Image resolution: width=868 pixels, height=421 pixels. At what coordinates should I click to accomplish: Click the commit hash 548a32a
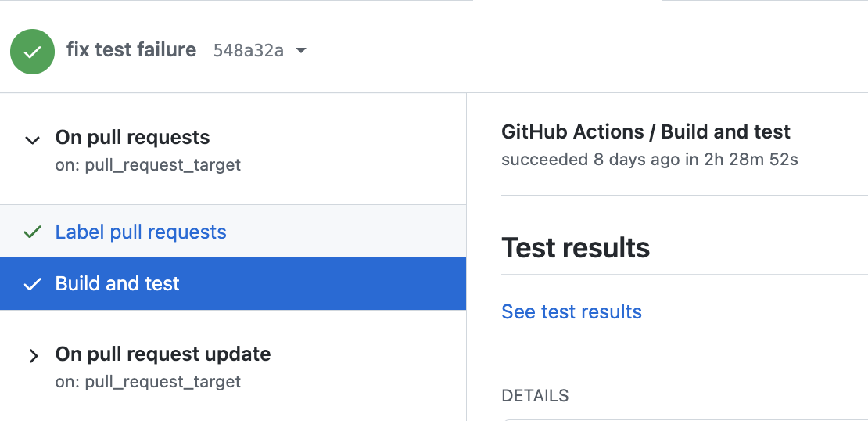249,51
